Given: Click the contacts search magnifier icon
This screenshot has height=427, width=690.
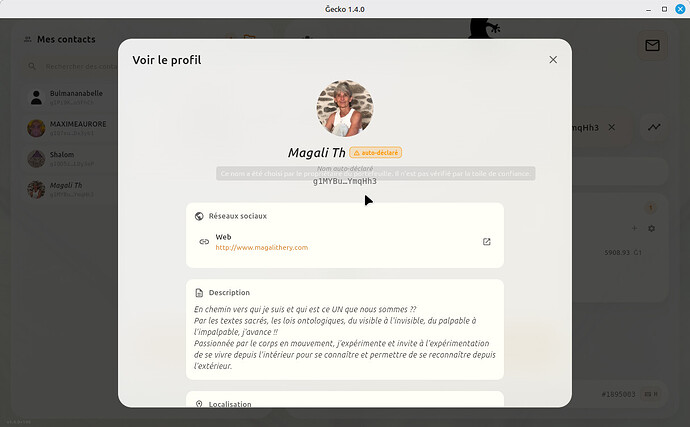Looking at the screenshot, I should (32, 66).
